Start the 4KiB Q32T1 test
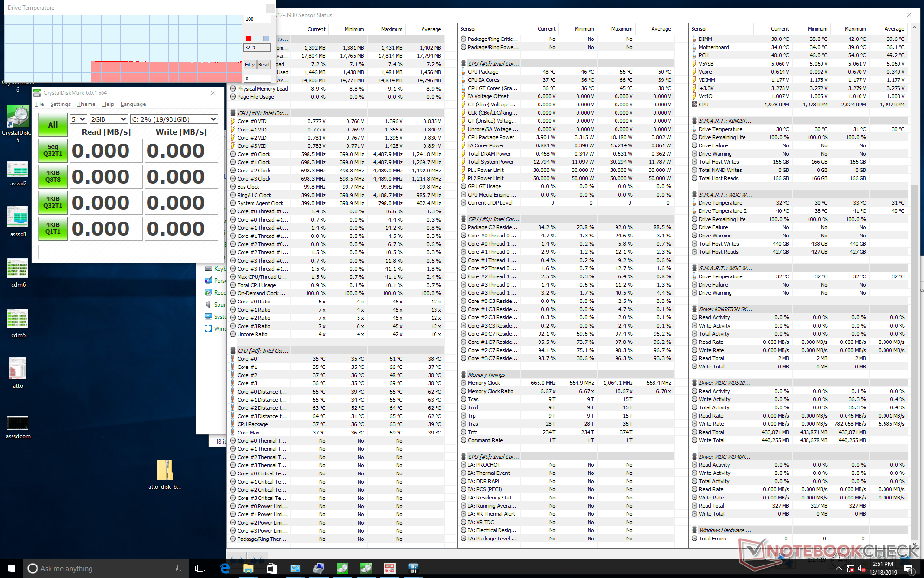 53,202
